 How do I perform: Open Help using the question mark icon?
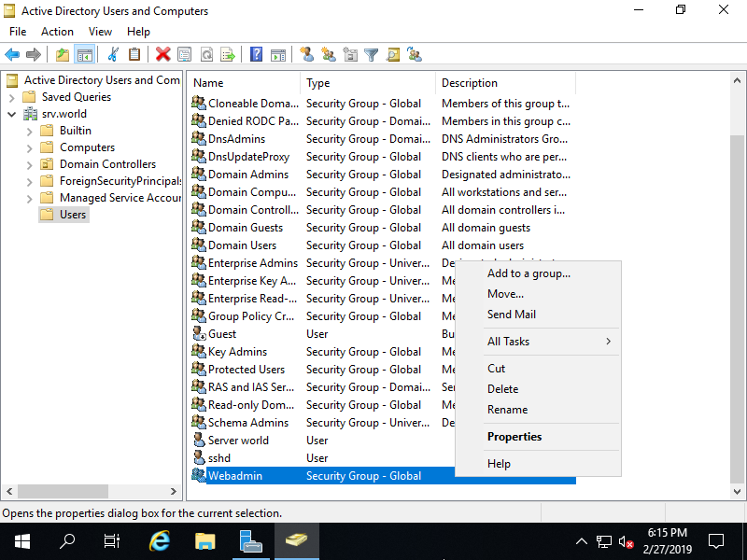coord(255,54)
